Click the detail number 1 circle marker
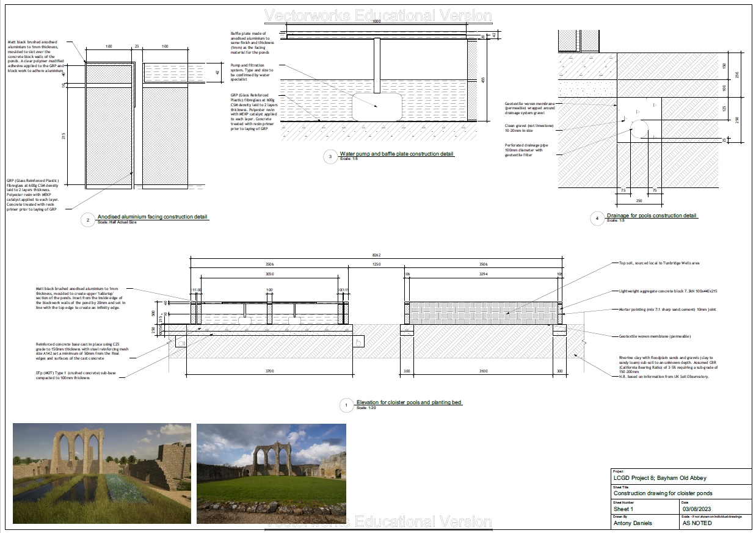This screenshot has width=756, height=533. coord(347,405)
